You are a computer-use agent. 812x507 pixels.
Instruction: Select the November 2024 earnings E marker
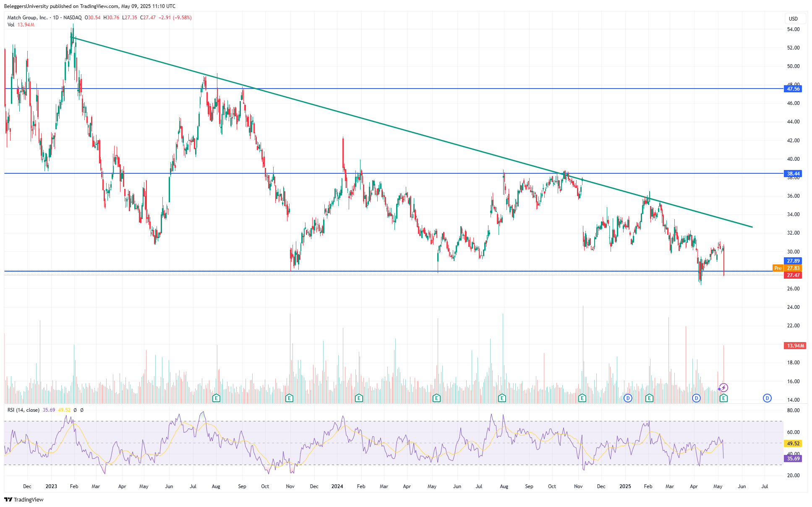[x=582, y=398]
